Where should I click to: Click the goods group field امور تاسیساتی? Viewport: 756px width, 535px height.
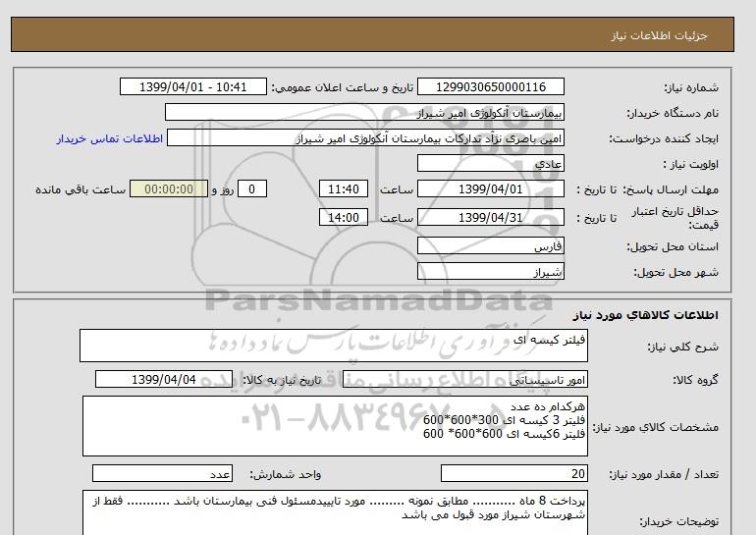point(464,380)
